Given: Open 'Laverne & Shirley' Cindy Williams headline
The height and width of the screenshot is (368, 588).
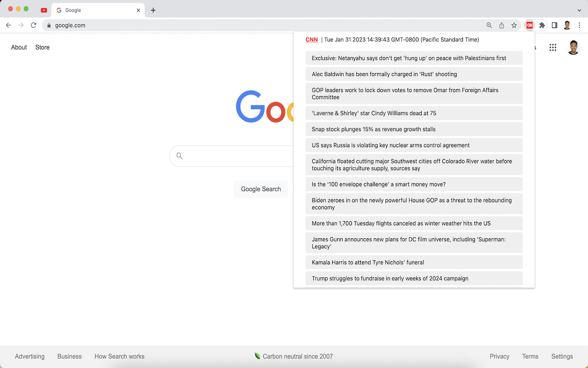Looking at the screenshot, I should point(414,113).
